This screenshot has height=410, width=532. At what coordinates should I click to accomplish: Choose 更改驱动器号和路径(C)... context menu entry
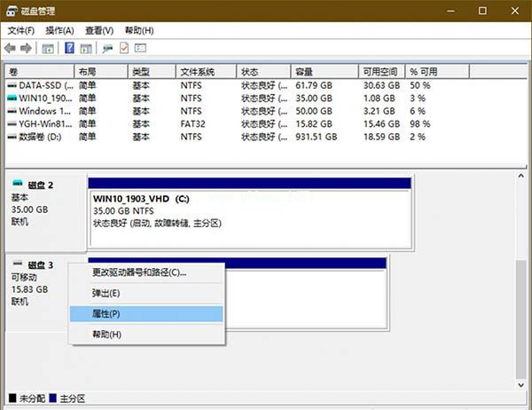point(146,272)
